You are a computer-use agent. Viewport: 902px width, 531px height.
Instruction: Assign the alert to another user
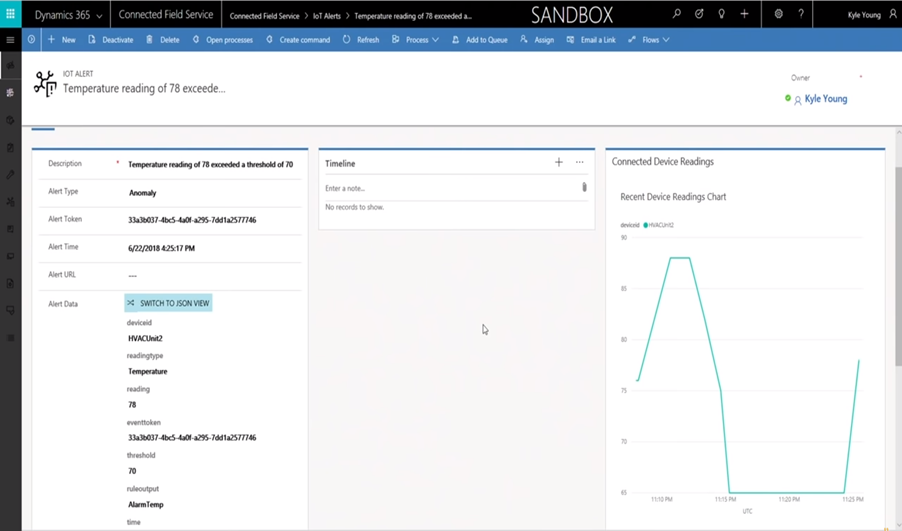[x=537, y=40]
